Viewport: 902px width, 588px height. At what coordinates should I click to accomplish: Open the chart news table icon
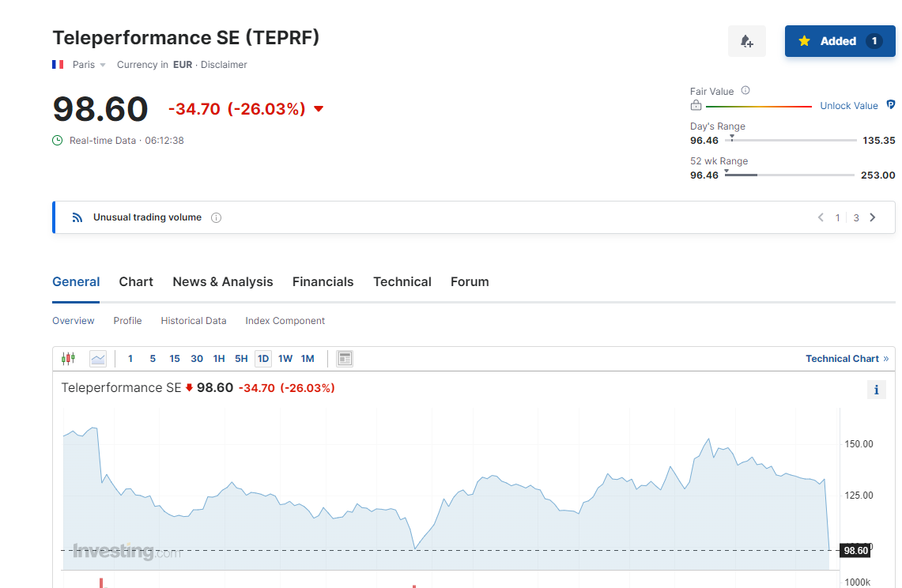(x=345, y=359)
